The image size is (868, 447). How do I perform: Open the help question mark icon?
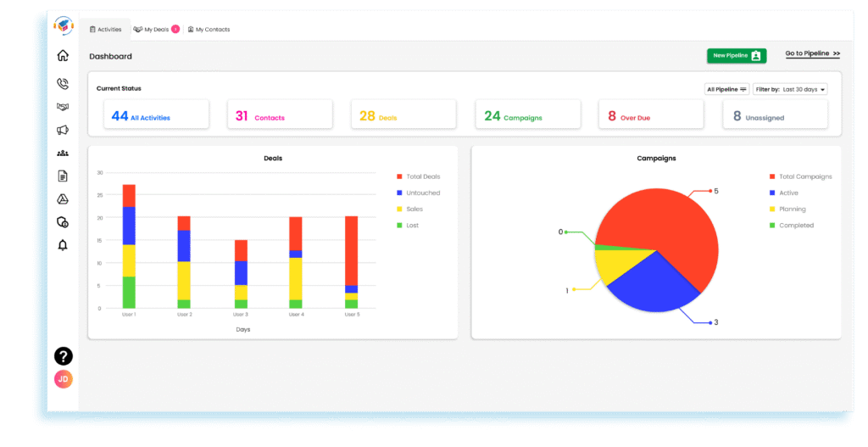point(63,356)
